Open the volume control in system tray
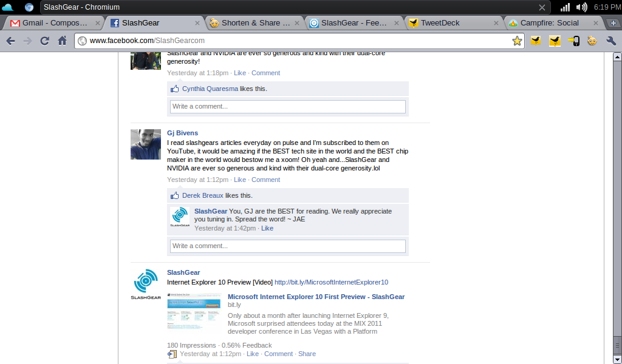The image size is (622, 364). [582, 7]
